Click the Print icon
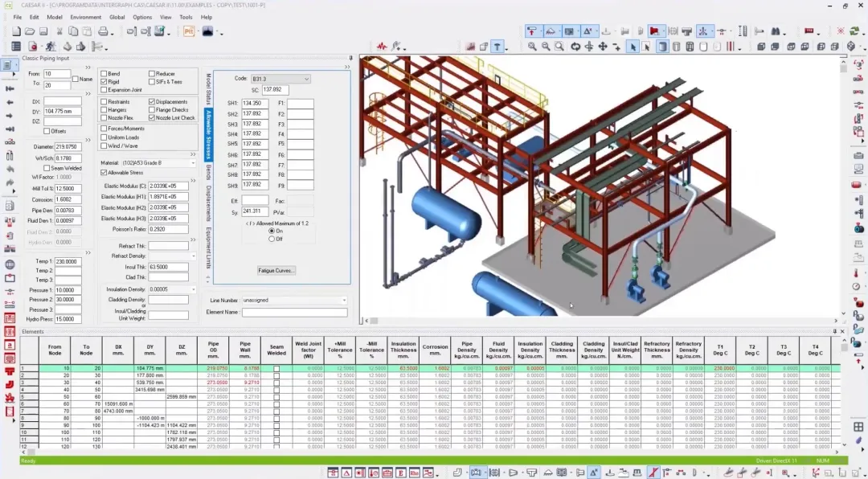 (x=103, y=31)
